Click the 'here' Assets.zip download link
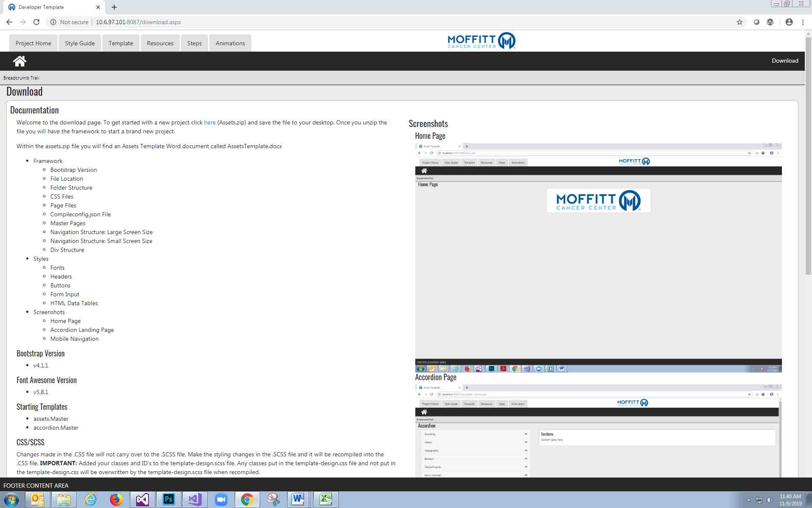 [x=210, y=122]
